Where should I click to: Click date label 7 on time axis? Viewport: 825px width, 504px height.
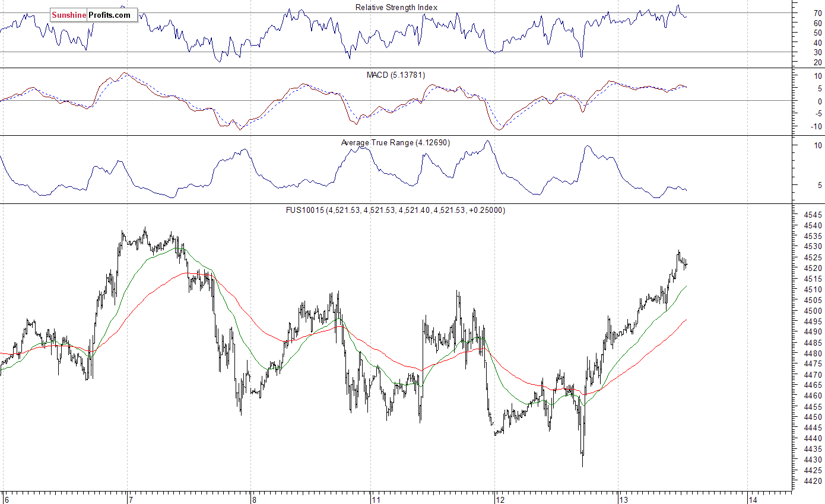(x=131, y=499)
